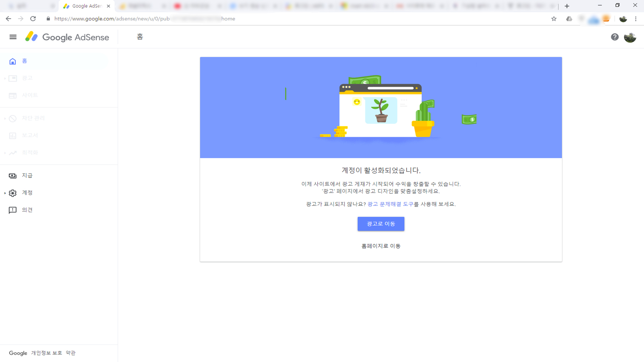Open the profile avatar in AdSense header
The width and height of the screenshot is (644, 362).
tap(630, 37)
